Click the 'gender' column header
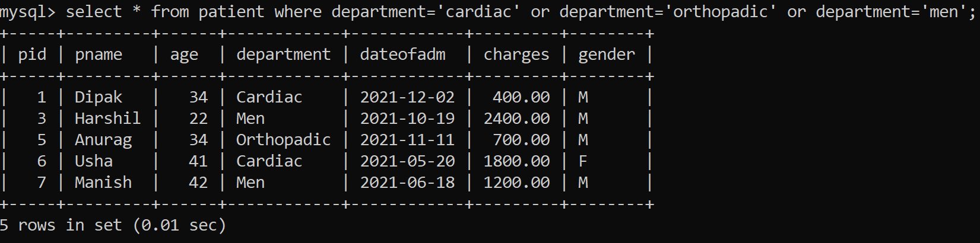This screenshot has width=980, height=243. pyautogui.click(x=607, y=55)
